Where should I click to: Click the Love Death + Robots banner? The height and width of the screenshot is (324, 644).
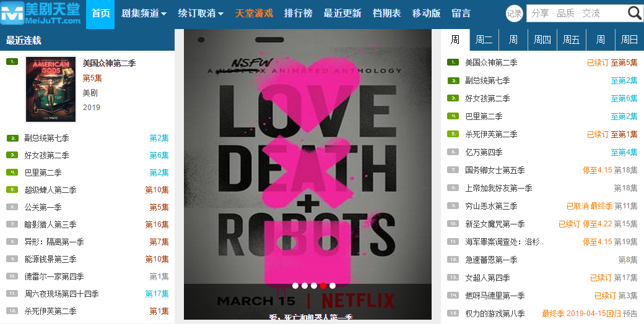[x=308, y=174]
